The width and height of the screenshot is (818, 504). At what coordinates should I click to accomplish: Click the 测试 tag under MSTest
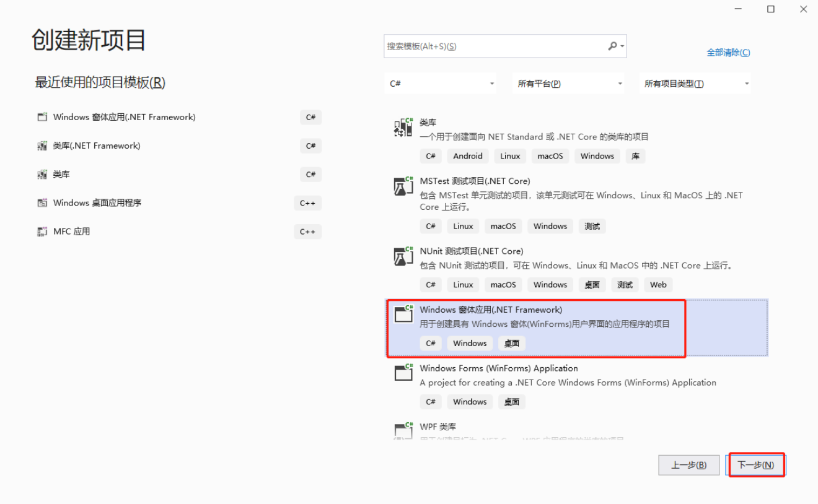point(592,226)
